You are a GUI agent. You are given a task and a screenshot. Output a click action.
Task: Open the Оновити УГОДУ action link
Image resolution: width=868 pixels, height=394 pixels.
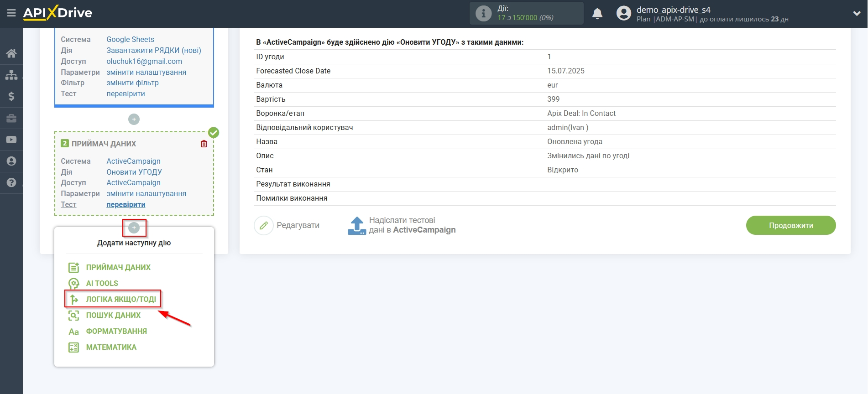[134, 172]
